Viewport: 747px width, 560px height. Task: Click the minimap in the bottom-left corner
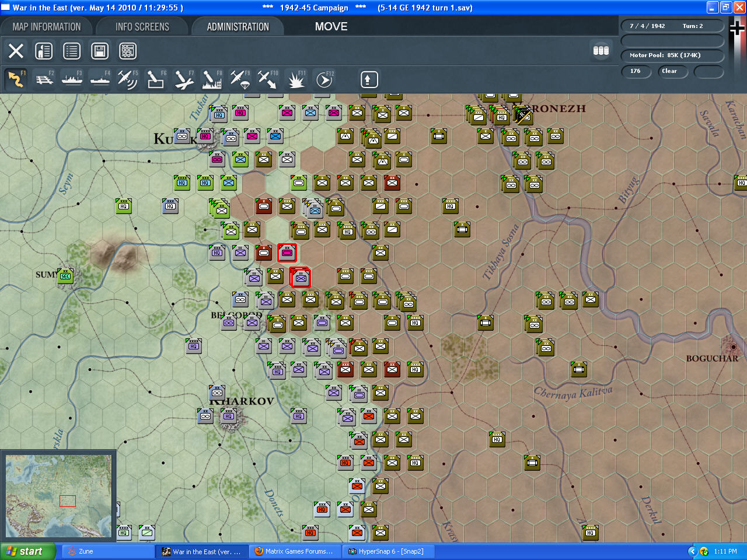coord(58,496)
